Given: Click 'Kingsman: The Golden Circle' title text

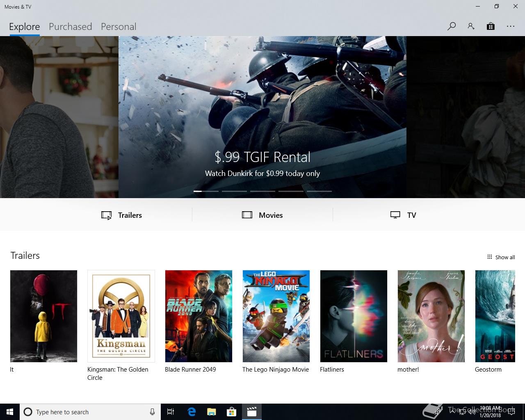Looking at the screenshot, I should click(x=118, y=374).
